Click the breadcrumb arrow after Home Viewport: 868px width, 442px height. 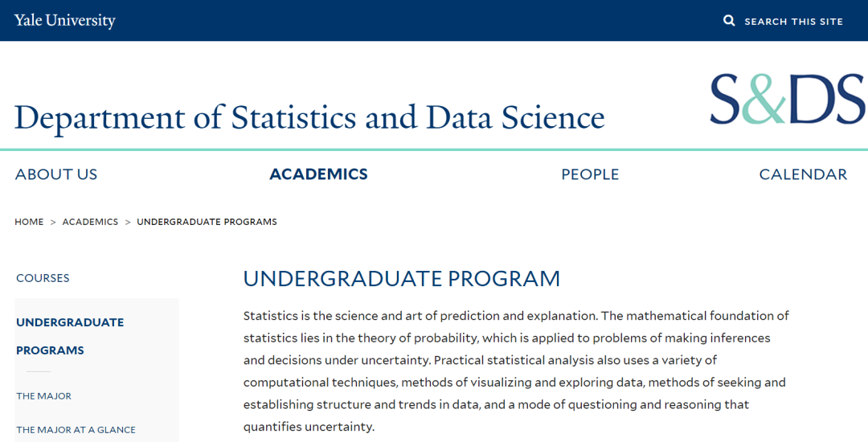pos(53,222)
